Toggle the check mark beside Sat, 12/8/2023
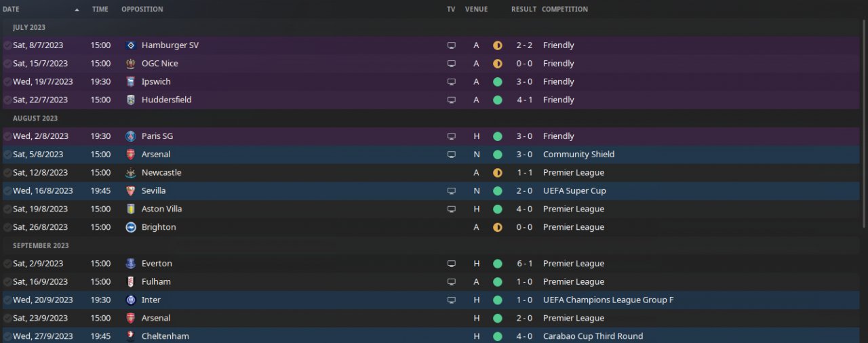The image size is (868, 343). (7, 173)
